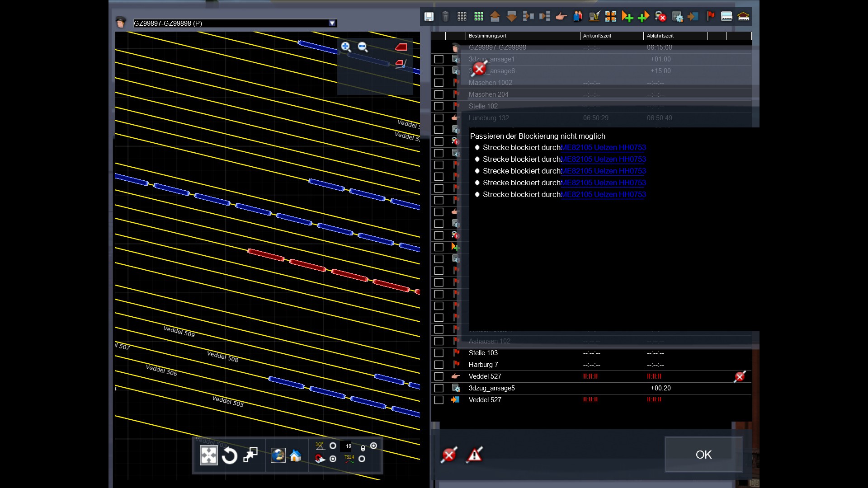Zoom in on the track map
The height and width of the screenshot is (488, 868).
coord(346,47)
